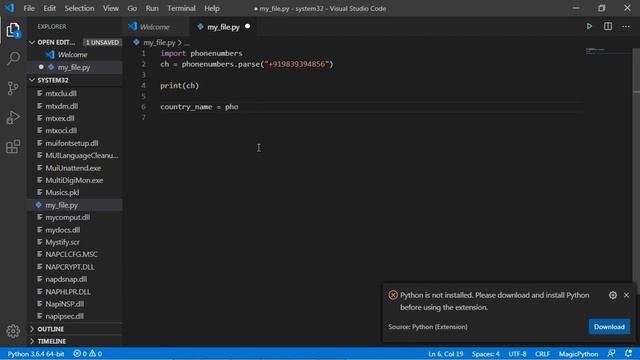Change language mode via MagicPython

(x=578, y=354)
